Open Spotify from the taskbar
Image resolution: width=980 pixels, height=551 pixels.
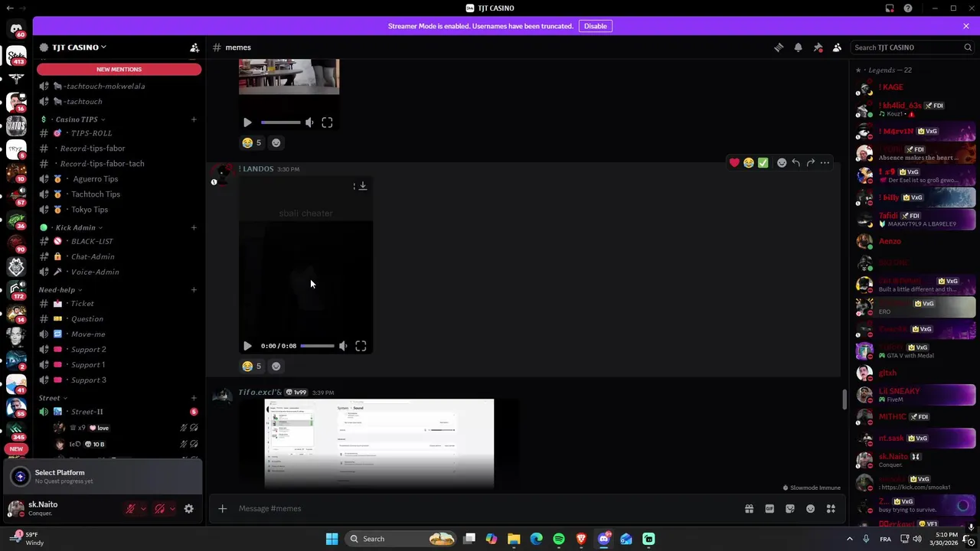(x=559, y=539)
